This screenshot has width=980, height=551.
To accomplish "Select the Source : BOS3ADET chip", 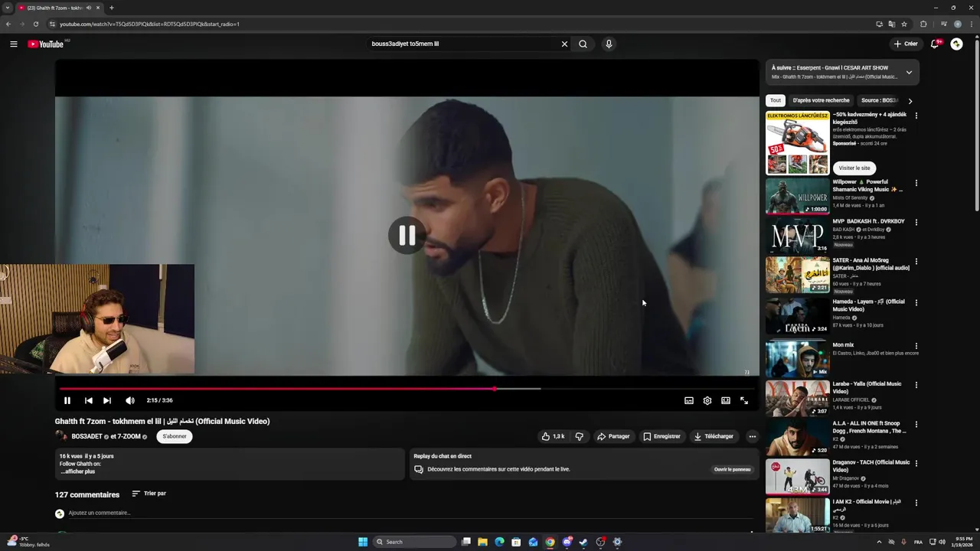I will pos(878,100).
